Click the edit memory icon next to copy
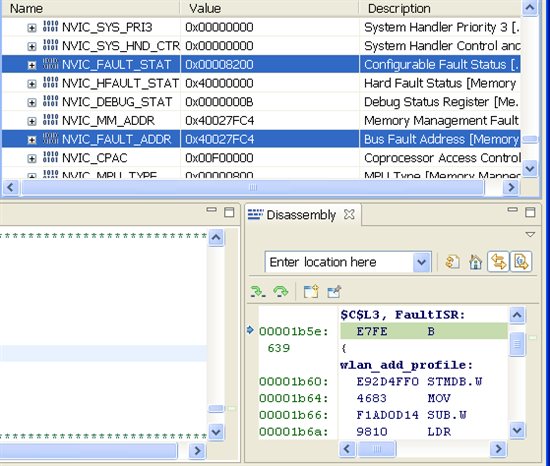 (x=334, y=291)
